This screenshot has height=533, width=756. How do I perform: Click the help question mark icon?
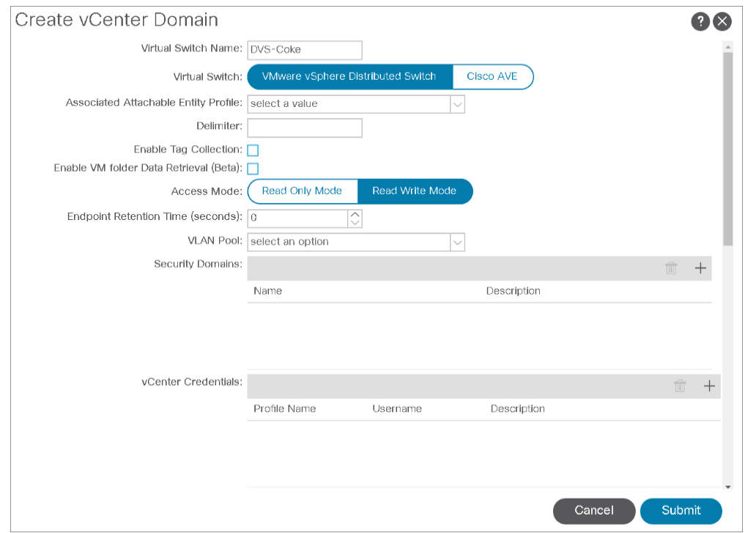(700, 21)
